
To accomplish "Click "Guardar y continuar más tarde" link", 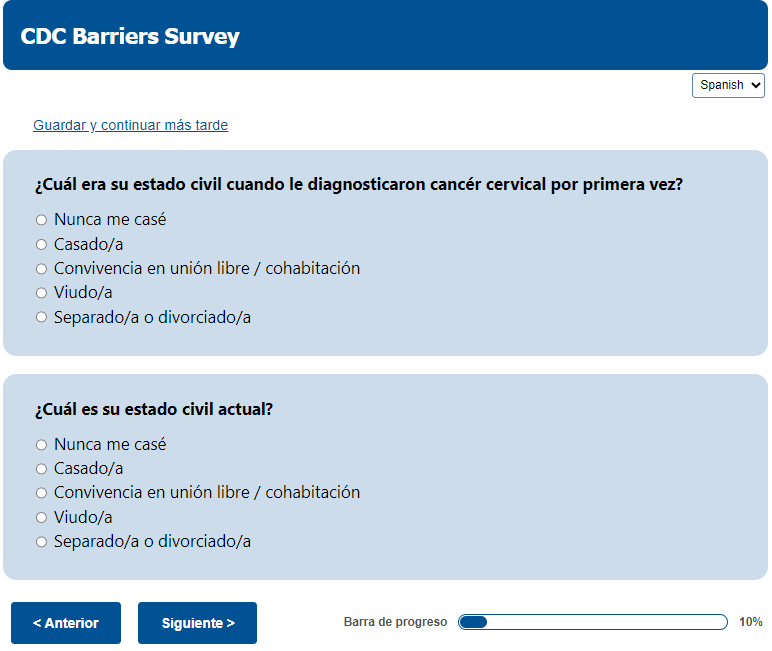I will 130,126.
